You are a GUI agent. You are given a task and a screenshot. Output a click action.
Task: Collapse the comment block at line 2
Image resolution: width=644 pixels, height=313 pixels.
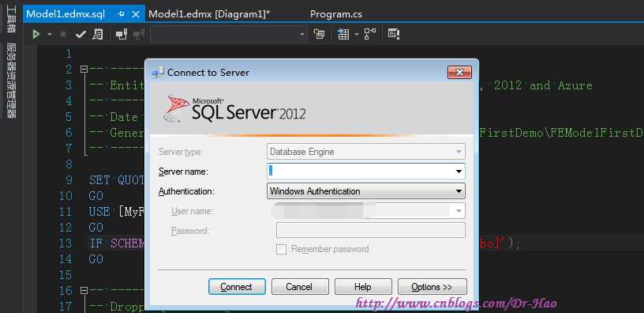click(84, 69)
